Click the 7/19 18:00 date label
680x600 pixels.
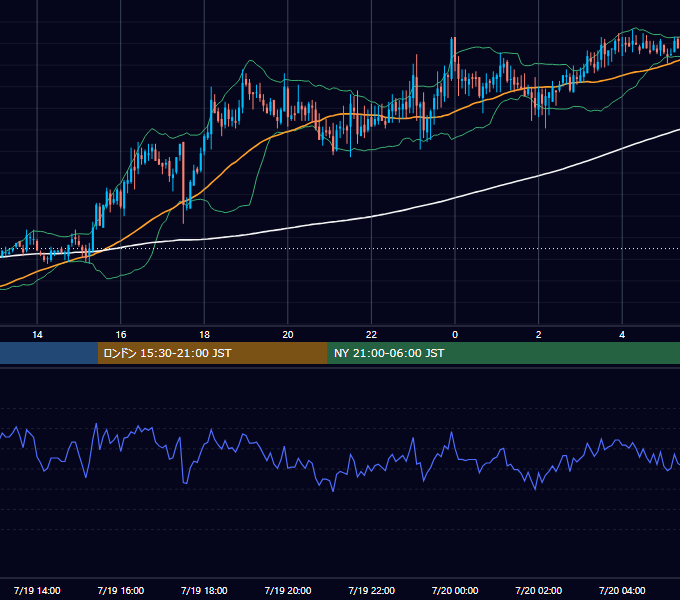204,590
